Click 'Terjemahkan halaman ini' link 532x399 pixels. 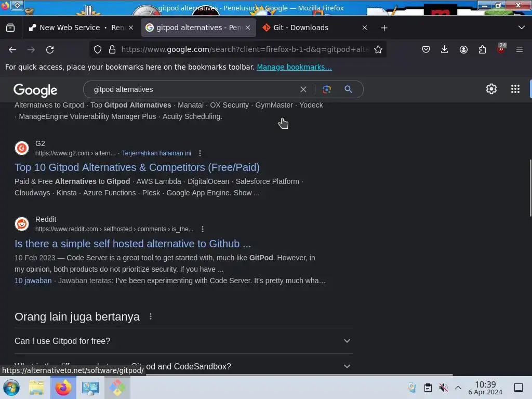(156, 153)
